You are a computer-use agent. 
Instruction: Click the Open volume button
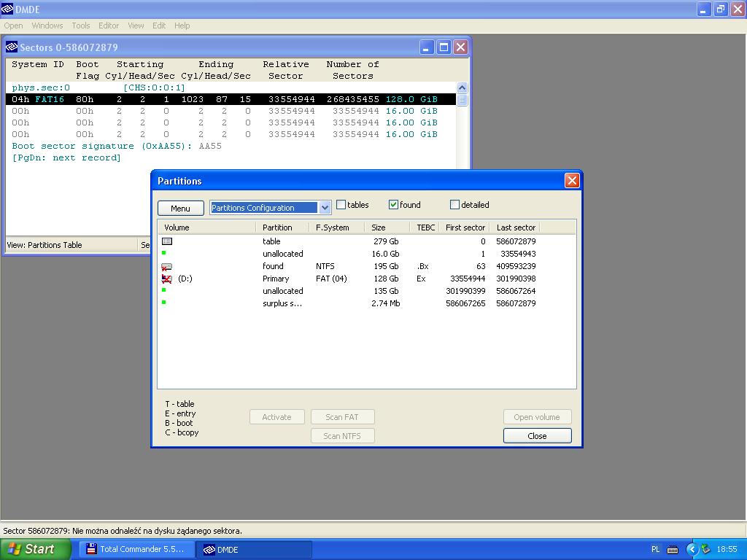[537, 417]
